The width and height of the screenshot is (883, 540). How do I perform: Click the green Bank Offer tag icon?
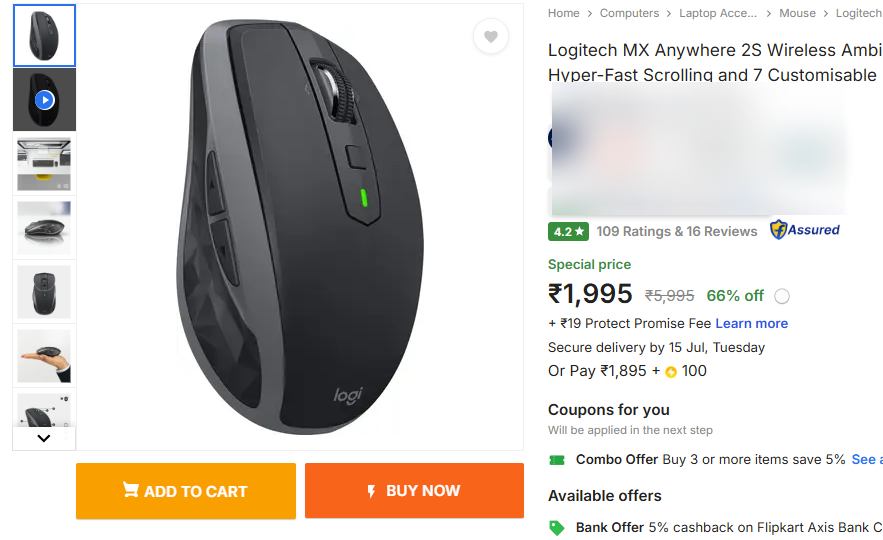(x=557, y=527)
